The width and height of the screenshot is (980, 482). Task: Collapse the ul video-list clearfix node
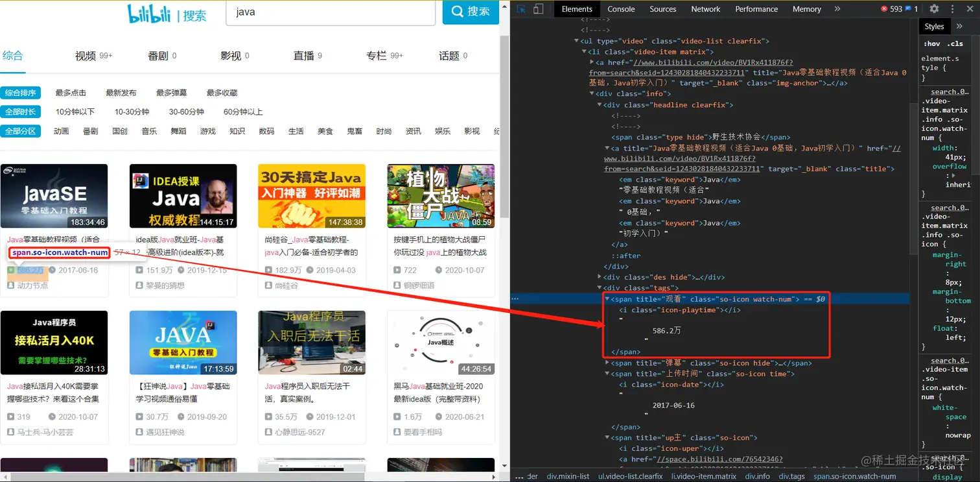click(x=576, y=41)
